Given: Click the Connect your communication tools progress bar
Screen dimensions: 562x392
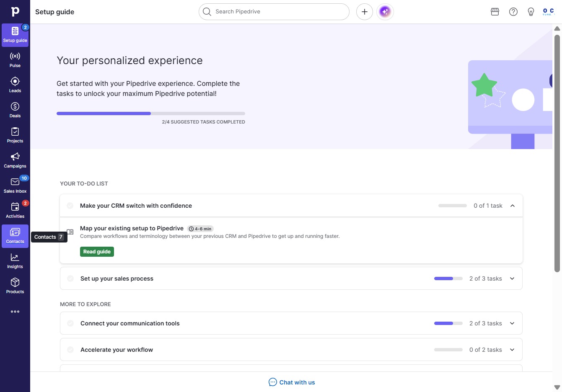Looking at the screenshot, I should point(448,323).
